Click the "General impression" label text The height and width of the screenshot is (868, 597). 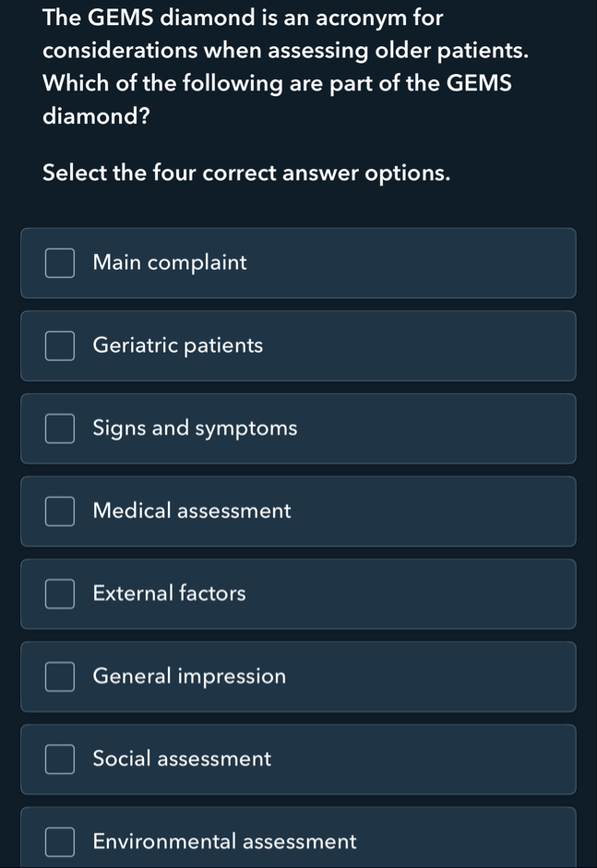(189, 677)
